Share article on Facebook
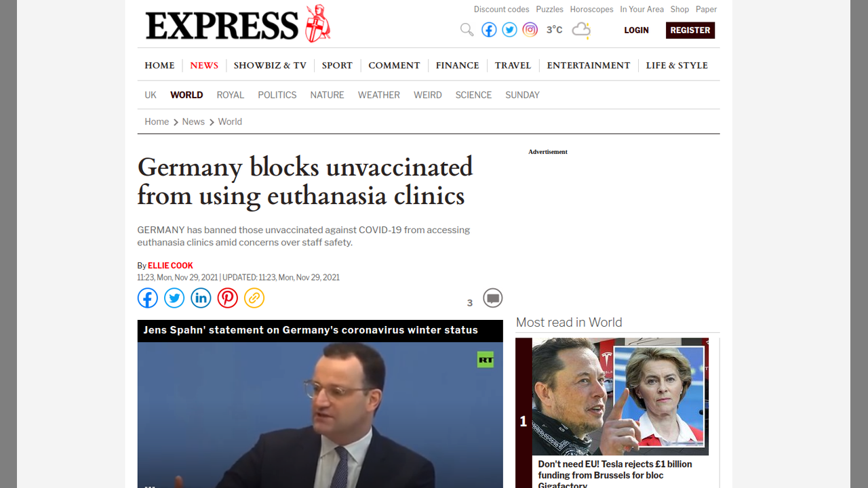868x488 pixels. 148,298
